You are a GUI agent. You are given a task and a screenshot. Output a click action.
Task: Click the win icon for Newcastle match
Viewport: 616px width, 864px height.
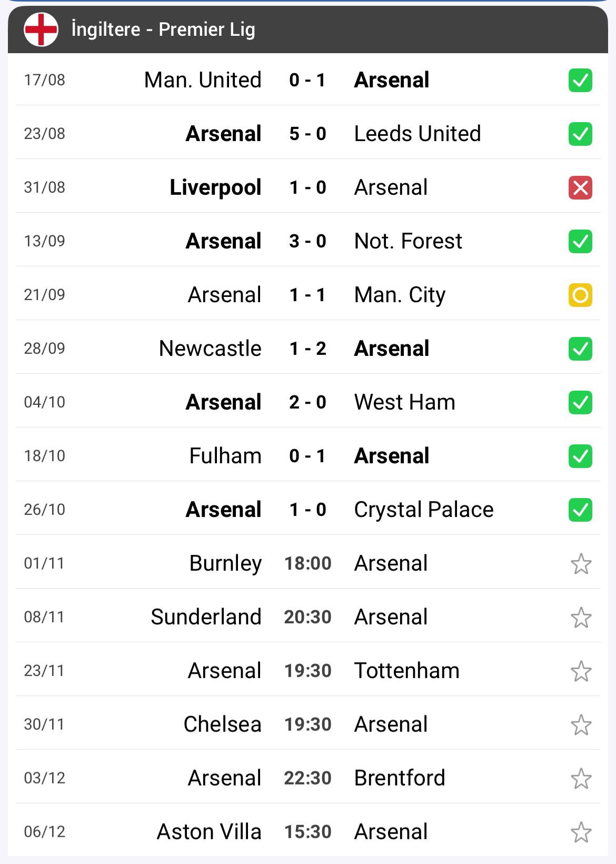point(580,349)
